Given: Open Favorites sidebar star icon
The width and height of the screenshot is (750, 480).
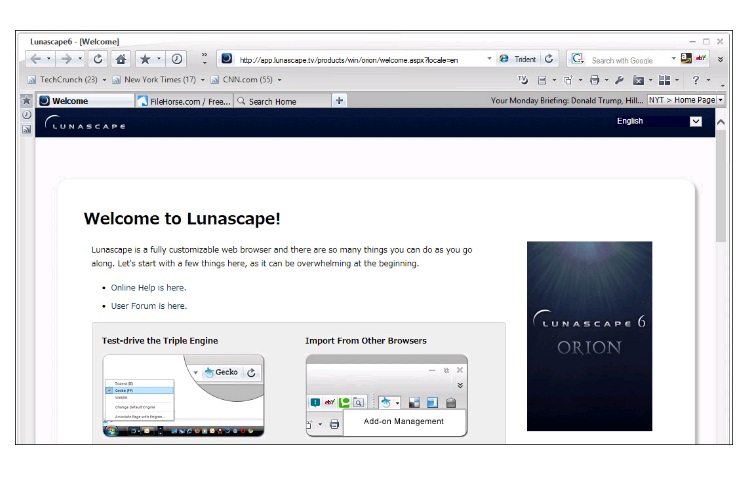Looking at the screenshot, I should 27,100.
